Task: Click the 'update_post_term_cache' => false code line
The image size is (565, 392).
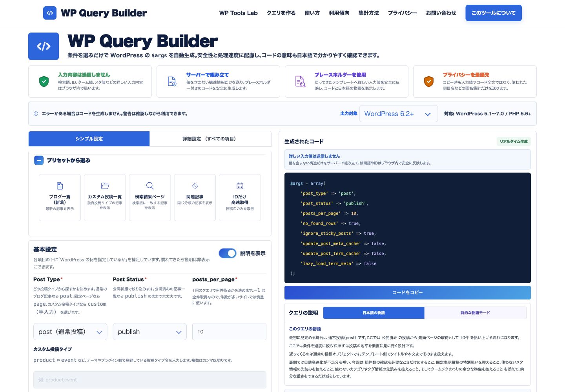Action: (x=343, y=254)
